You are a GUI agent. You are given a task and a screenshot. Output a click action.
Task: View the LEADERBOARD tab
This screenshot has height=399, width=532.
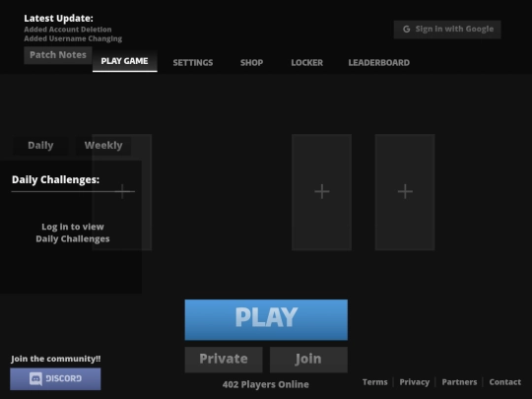click(379, 63)
